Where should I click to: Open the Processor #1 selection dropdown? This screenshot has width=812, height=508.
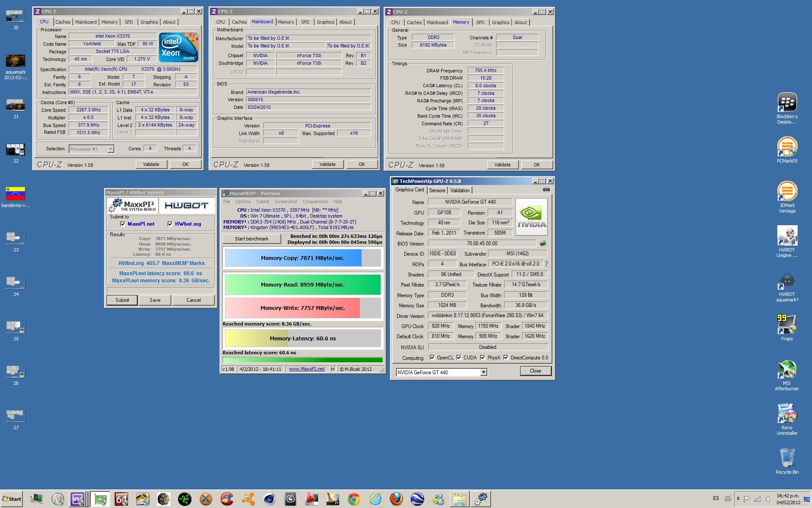click(91, 149)
